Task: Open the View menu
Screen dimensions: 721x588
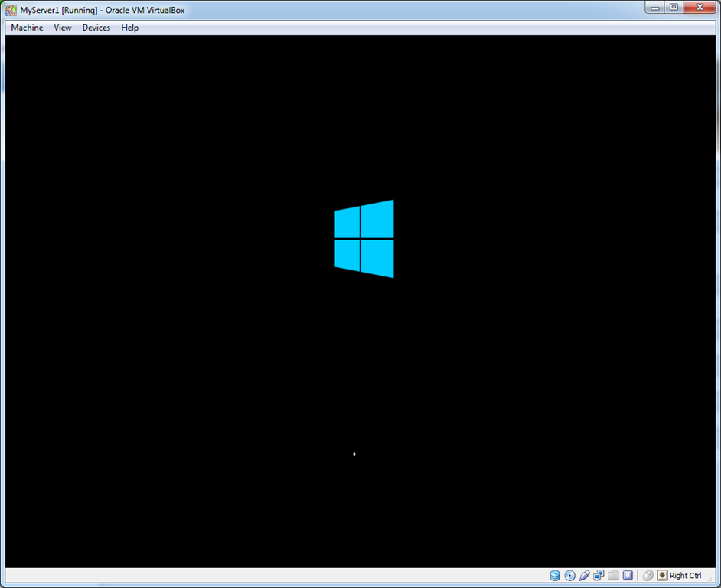Action: coord(63,28)
